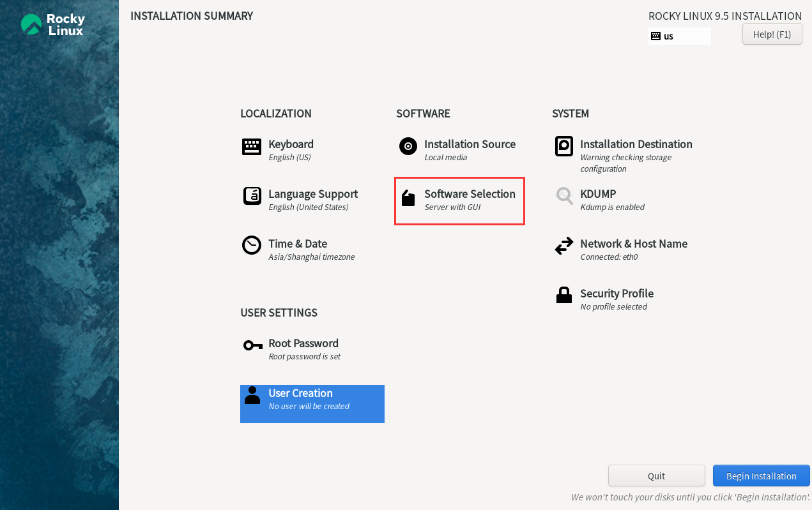Click the KDUMP magnifier icon

pos(564,196)
